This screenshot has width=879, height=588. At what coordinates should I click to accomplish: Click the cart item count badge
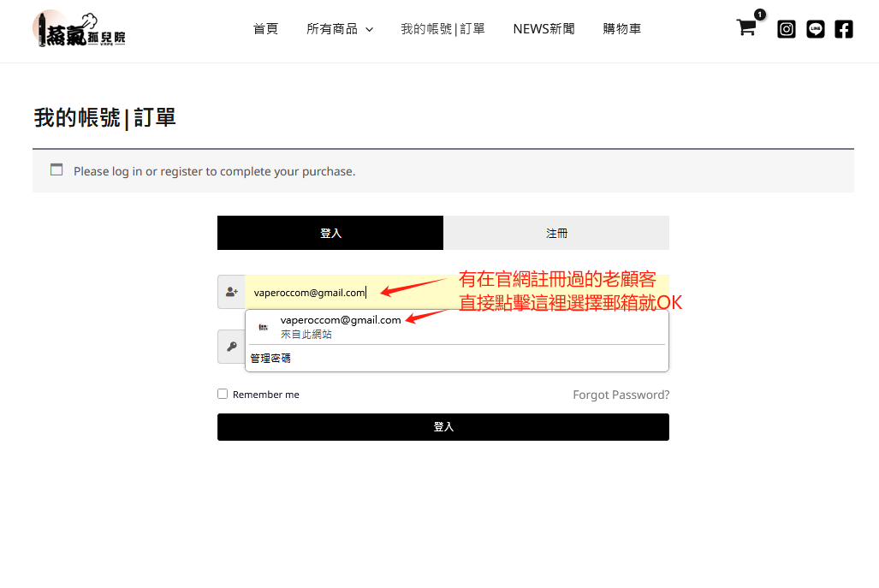(x=759, y=15)
